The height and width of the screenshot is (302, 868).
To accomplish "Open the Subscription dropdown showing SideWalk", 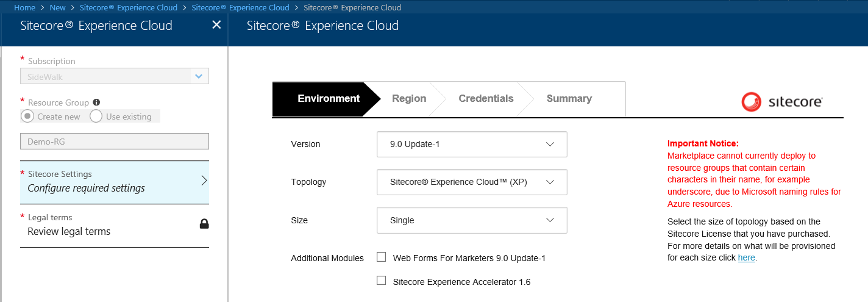I will (x=115, y=76).
